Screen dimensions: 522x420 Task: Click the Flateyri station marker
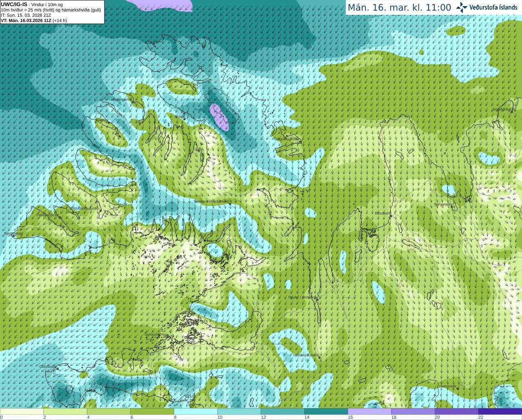coord(109,123)
